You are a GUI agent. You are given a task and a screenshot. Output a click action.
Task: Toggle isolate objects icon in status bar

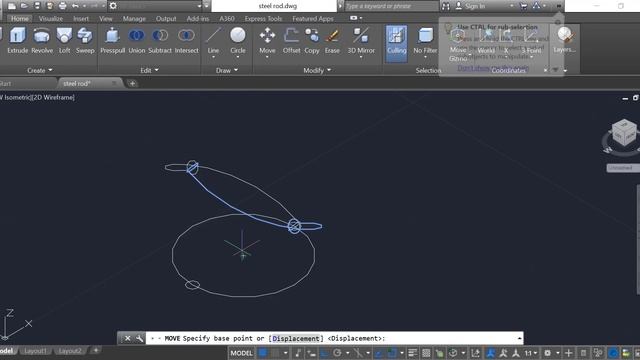(x=598, y=353)
